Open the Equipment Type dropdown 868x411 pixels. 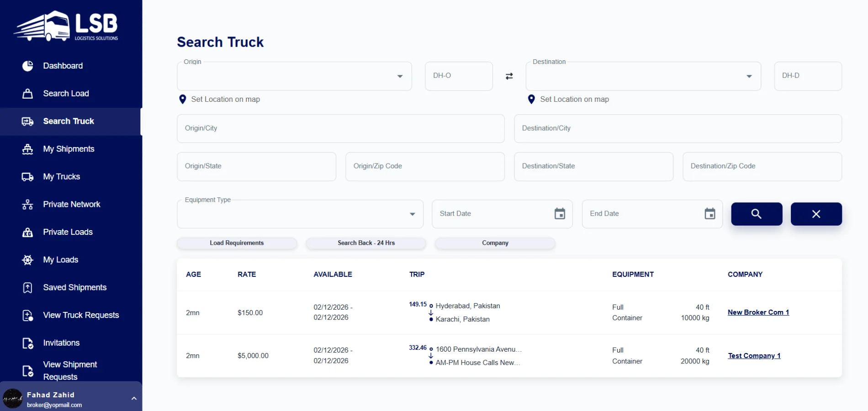tap(412, 214)
